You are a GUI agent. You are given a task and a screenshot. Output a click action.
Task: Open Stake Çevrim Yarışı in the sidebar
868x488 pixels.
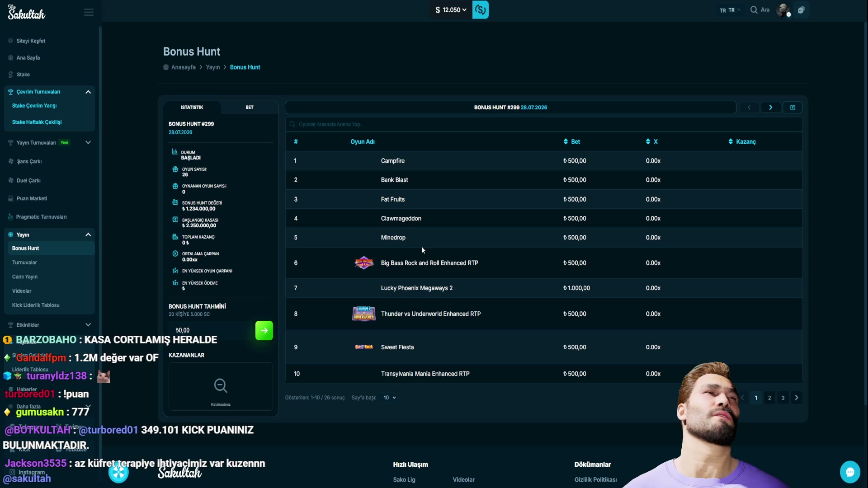click(34, 106)
